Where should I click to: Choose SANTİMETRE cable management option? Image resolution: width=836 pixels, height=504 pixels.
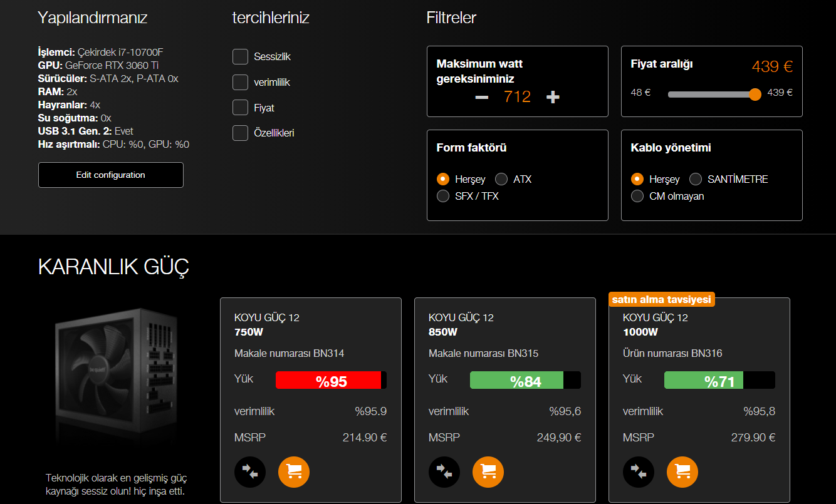pyautogui.click(x=696, y=179)
